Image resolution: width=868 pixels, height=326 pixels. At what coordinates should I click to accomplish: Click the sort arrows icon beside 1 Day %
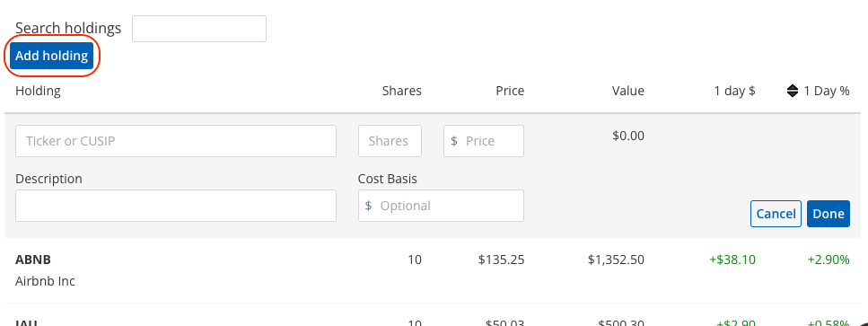793,91
